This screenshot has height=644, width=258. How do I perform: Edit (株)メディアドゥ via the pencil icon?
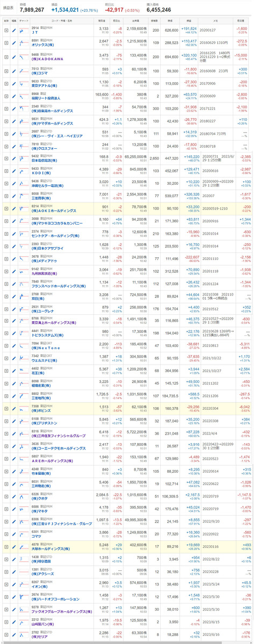click(15, 259)
